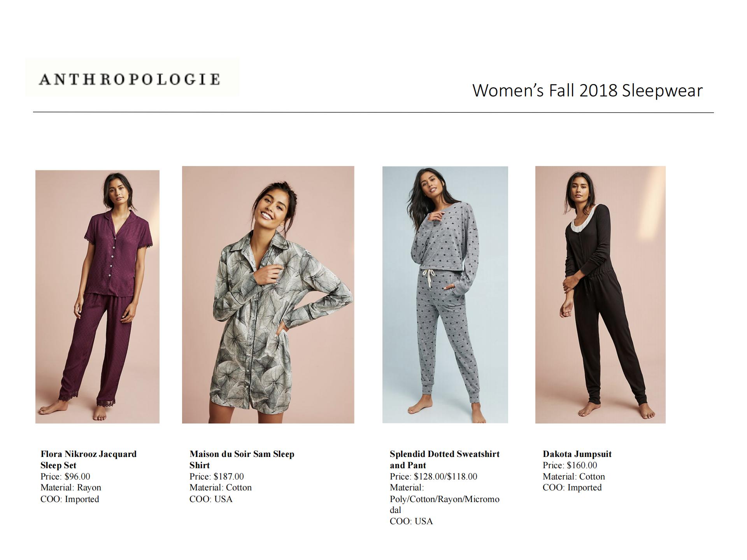Select the Price: $187.00 text
Image resolution: width=747 pixels, height=560 pixels.
[217, 476]
